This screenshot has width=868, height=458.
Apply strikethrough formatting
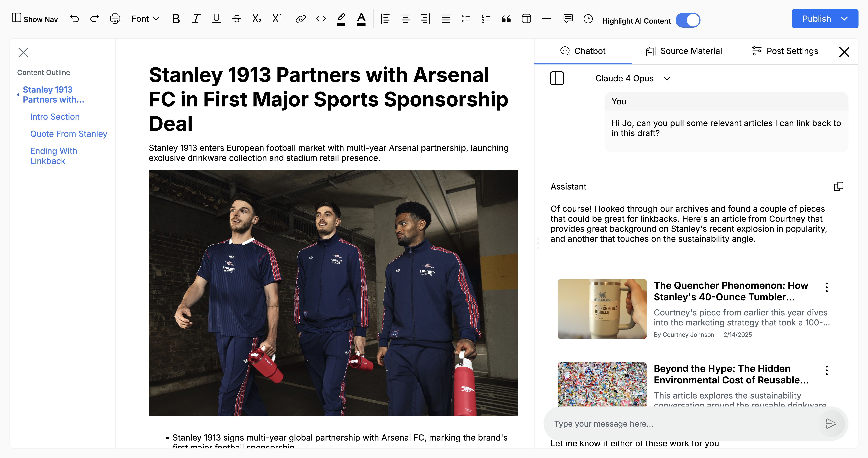pyautogui.click(x=236, y=18)
